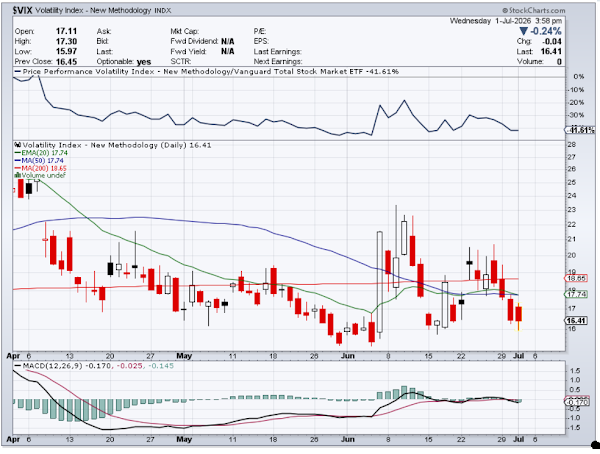The width and height of the screenshot is (600, 454).
Task: Select the green EMA(20) legend line marker
Action: coord(18,153)
